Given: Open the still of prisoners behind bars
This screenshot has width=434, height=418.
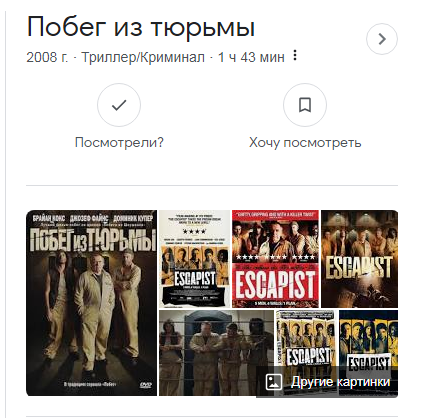Looking at the screenshot, I should point(216,353).
